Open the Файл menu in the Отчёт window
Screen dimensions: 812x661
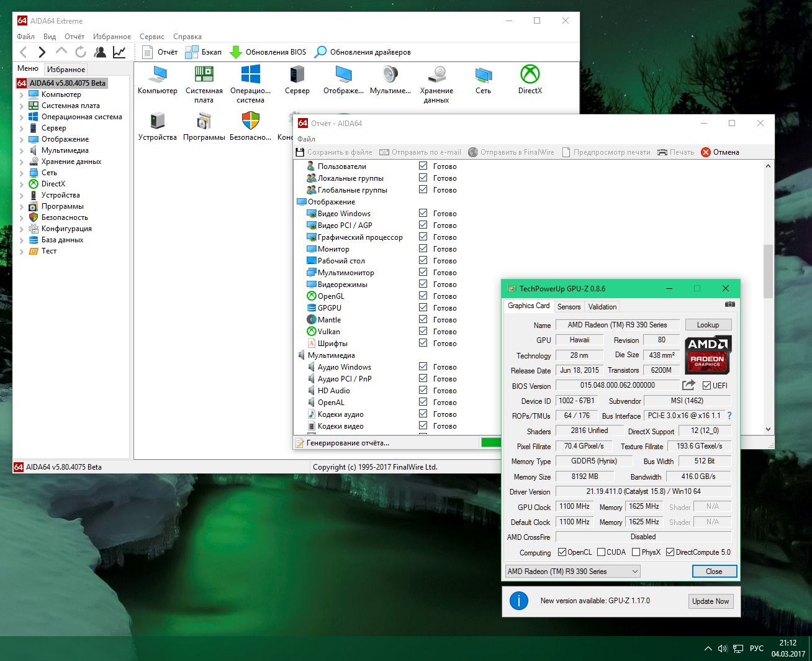pyautogui.click(x=306, y=139)
